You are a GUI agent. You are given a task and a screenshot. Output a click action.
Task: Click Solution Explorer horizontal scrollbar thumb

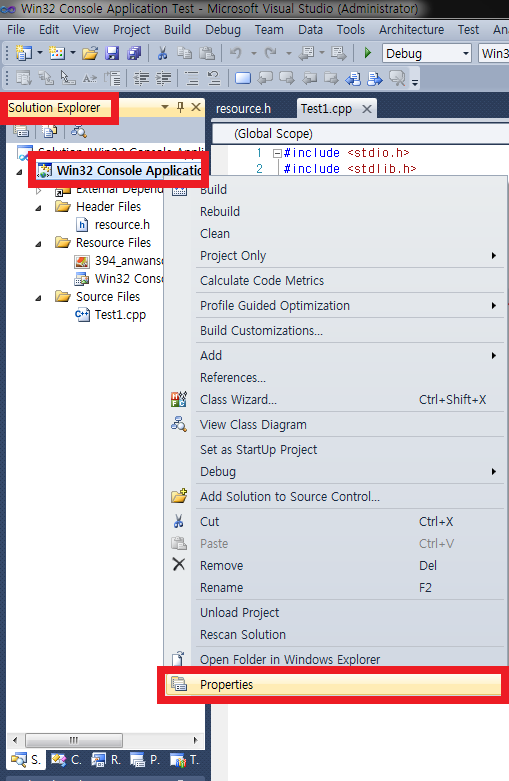click(x=74, y=740)
